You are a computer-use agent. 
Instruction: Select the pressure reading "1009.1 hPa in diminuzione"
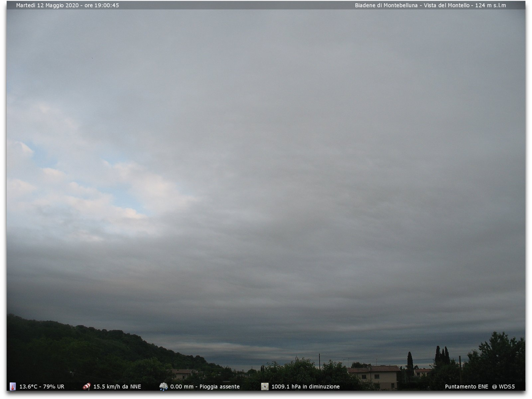pyautogui.click(x=306, y=387)
